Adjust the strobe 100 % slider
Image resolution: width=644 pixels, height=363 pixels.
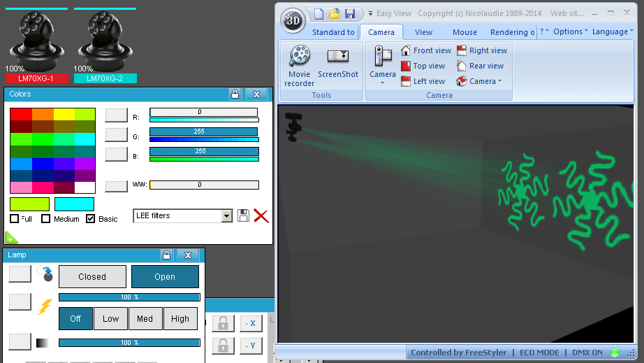pyautogui.click(x=129, y=297)
